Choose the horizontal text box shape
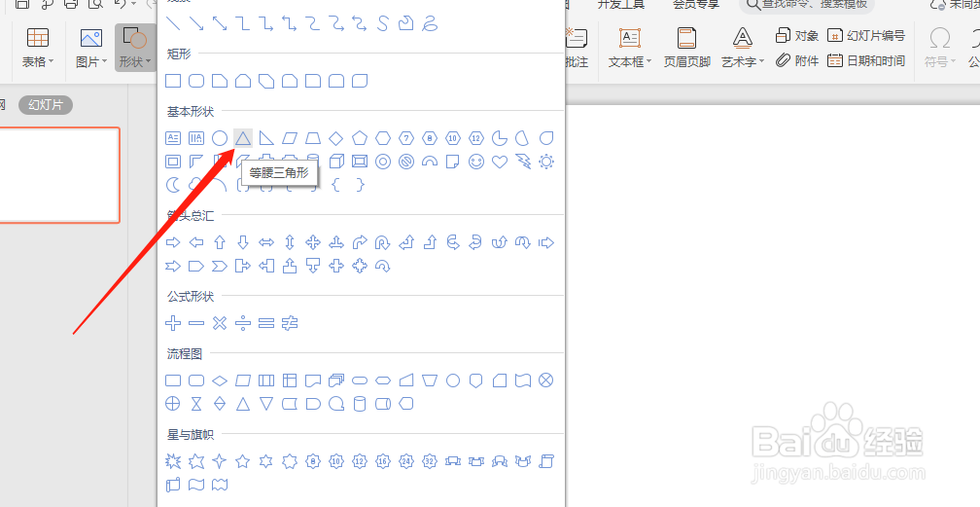This screenshot has width=980, height=507. [x=173, y=138]
